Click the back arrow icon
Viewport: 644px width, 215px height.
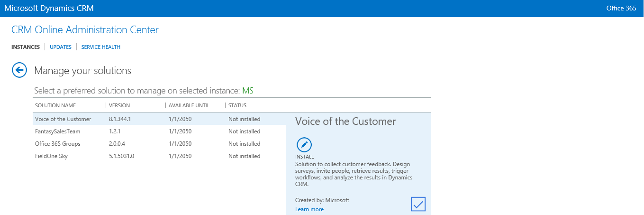click(x=18, y=70)
